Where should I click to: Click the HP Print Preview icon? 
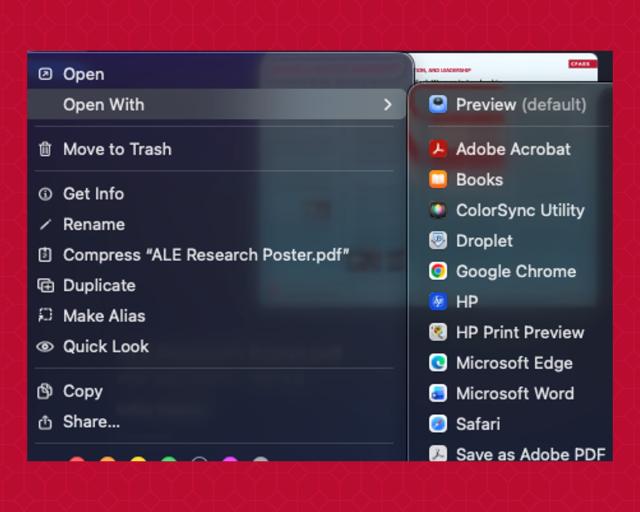coord(438,332)
